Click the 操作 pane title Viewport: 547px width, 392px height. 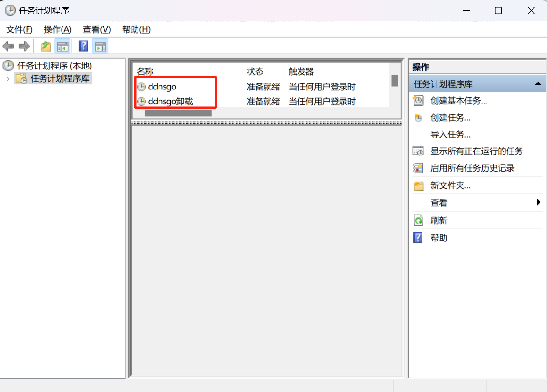click(x=421, y=67)
